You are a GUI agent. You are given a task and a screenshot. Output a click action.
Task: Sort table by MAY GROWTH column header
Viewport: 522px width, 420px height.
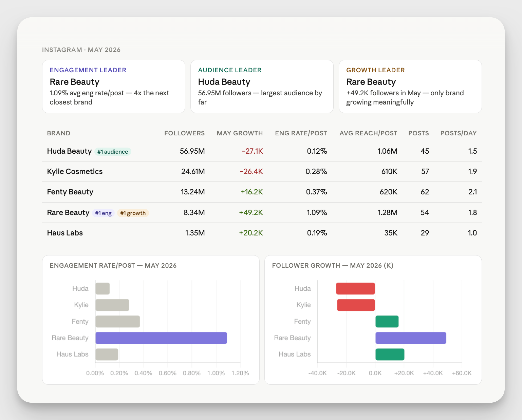[x=240, y=133]
